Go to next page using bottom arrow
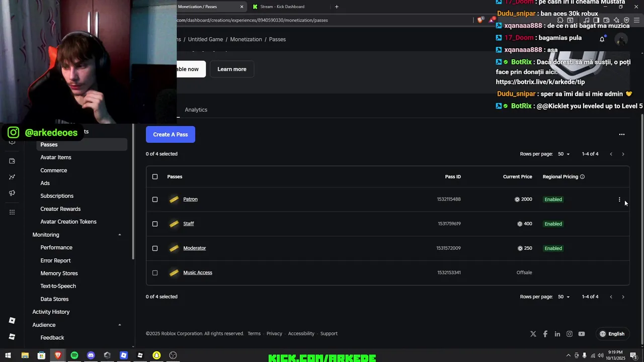Image resolution: width=644 pixels, height=362 pixels. pyautogui.click(x=623, y=297)
